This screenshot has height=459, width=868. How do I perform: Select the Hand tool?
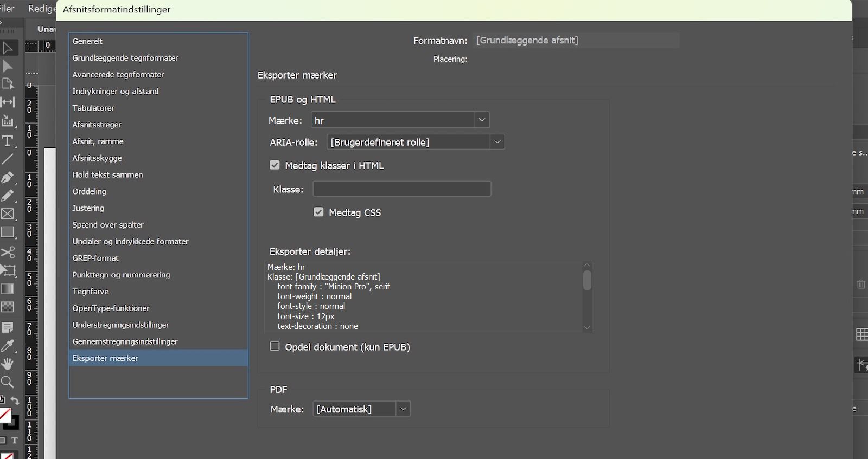click(8, 364)
